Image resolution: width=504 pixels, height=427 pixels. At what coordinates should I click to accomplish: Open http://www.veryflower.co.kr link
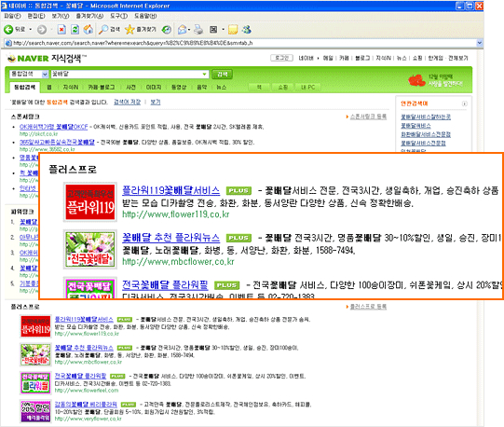(x=89, y=419)
